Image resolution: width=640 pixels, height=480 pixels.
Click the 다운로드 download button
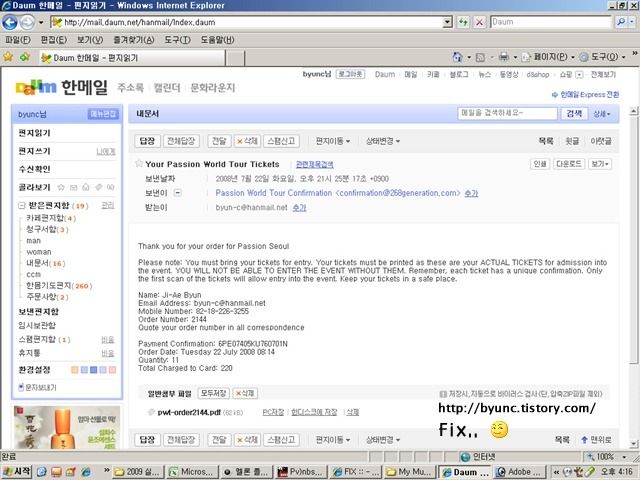[x=569, y=164]
